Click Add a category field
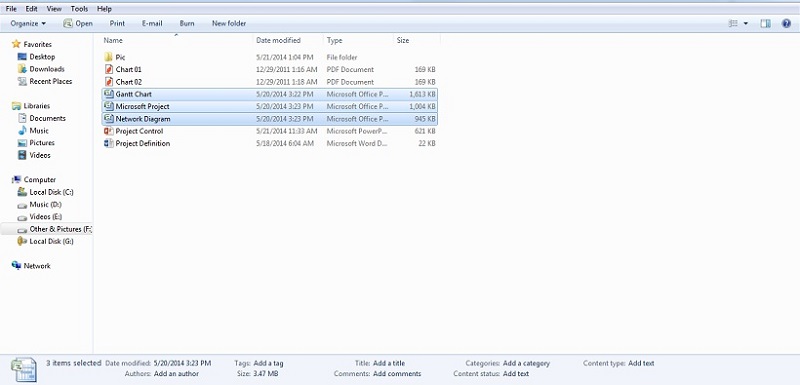 [x=526, y=364]
